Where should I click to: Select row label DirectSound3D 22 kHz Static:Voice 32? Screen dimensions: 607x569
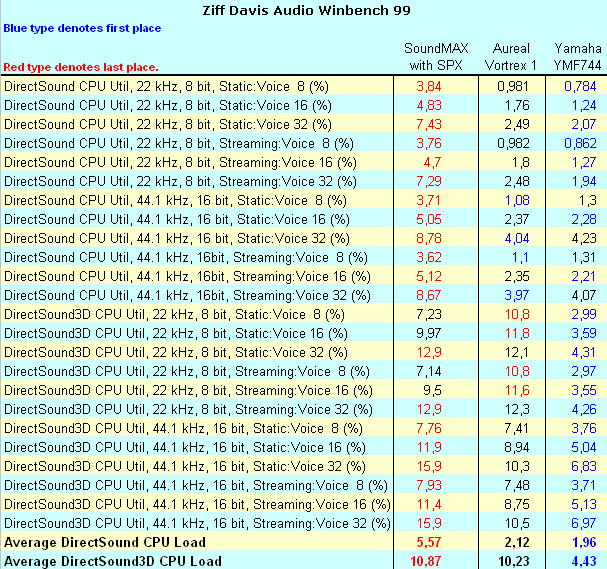(x=176, y=352)
